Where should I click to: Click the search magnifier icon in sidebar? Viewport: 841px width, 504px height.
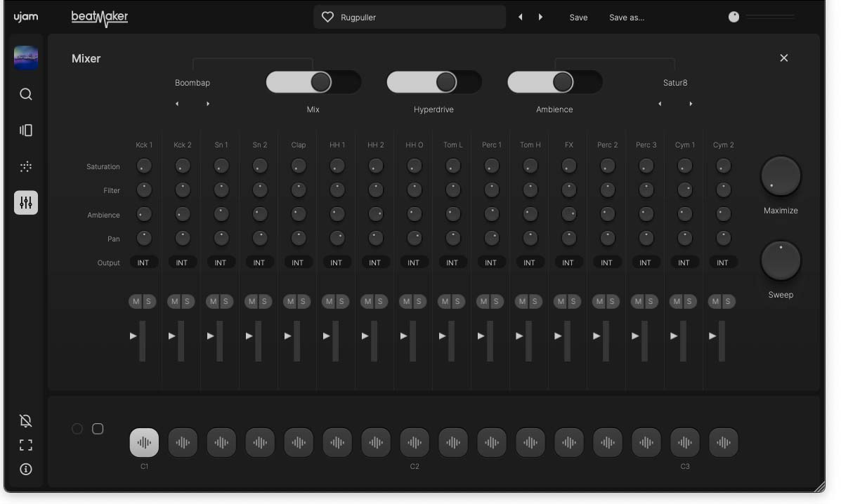pyautogui.click(x=26, y=94)
